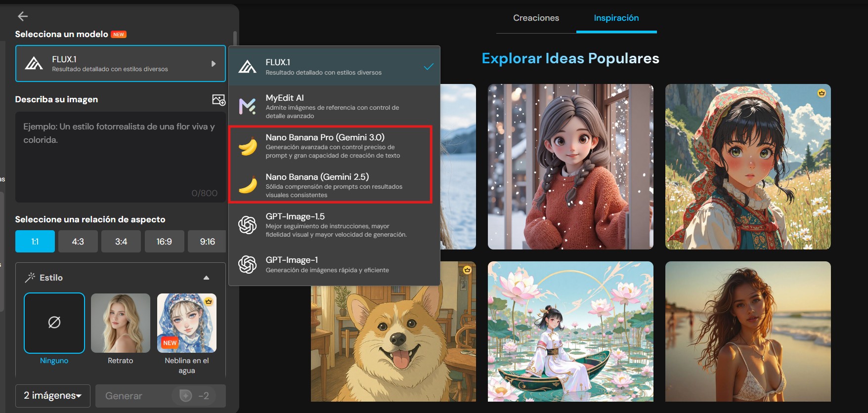Click the FLUX.1 logo icon in model selector

point(34,63)
